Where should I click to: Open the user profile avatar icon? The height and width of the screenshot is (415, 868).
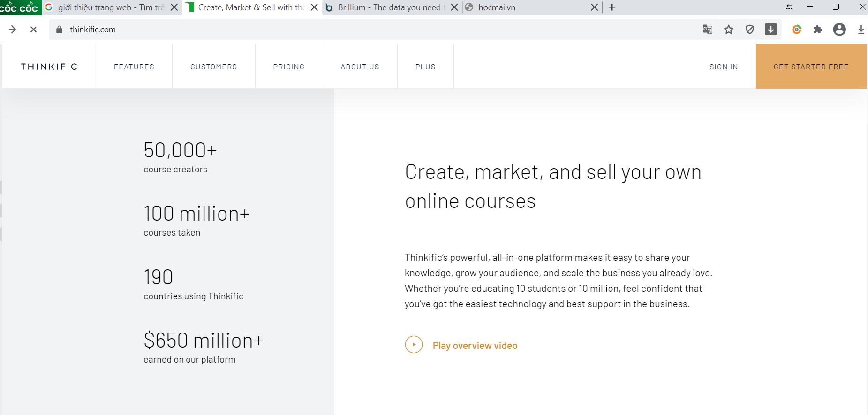[x=839, y=30]
